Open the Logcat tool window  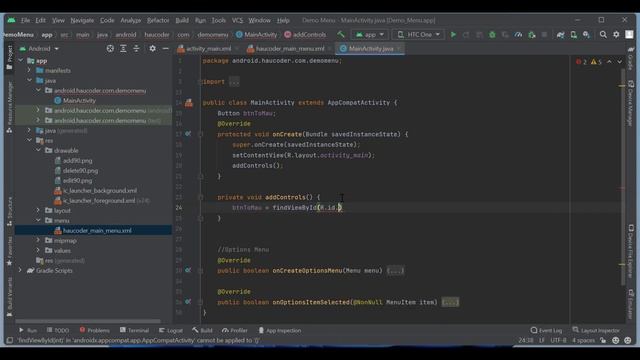coord(171,330)
